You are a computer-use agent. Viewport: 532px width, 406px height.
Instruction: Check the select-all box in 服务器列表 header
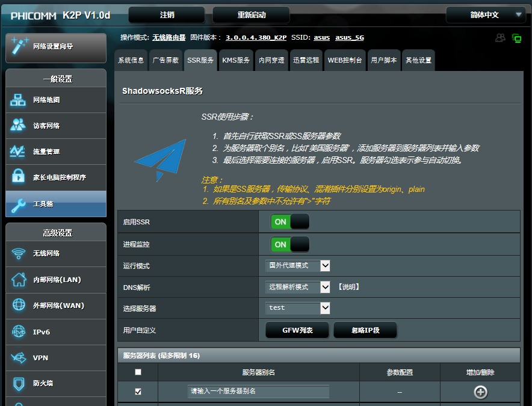[x=138, y=372]
